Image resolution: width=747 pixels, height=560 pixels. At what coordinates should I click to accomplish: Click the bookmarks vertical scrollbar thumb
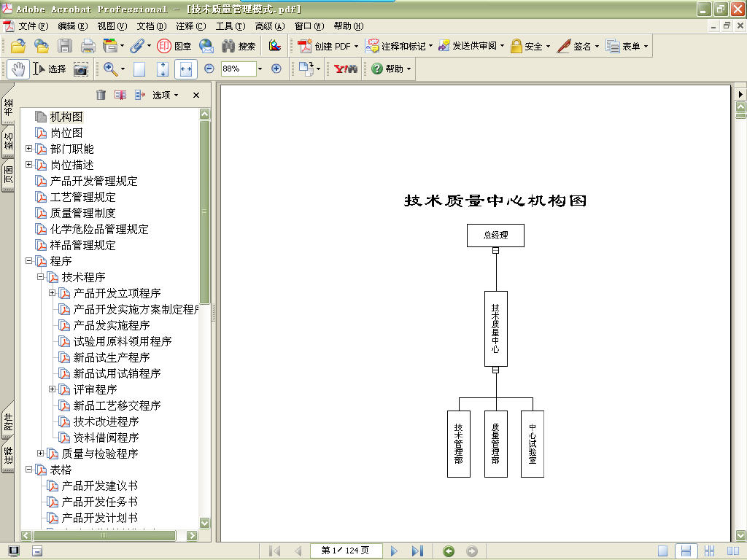pos(205,212)
